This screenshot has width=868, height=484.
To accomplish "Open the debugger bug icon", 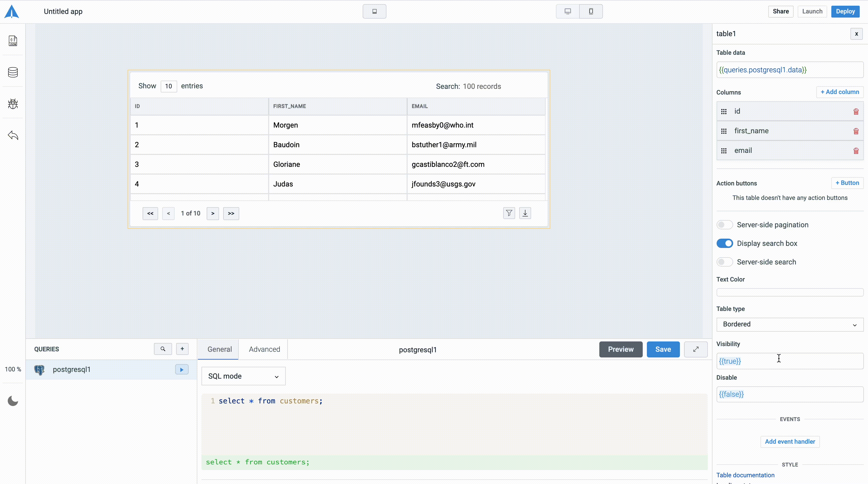I will pyautogui.click(x=13, y=104).
